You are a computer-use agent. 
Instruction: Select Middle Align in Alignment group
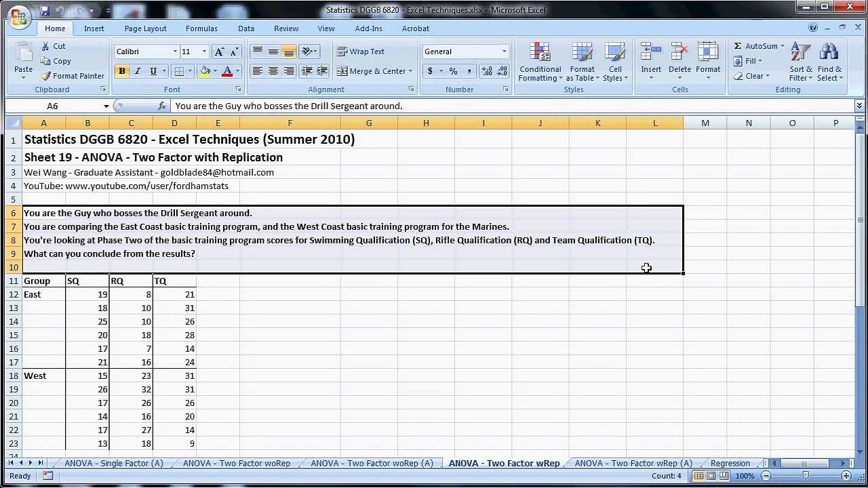(273, 52)
